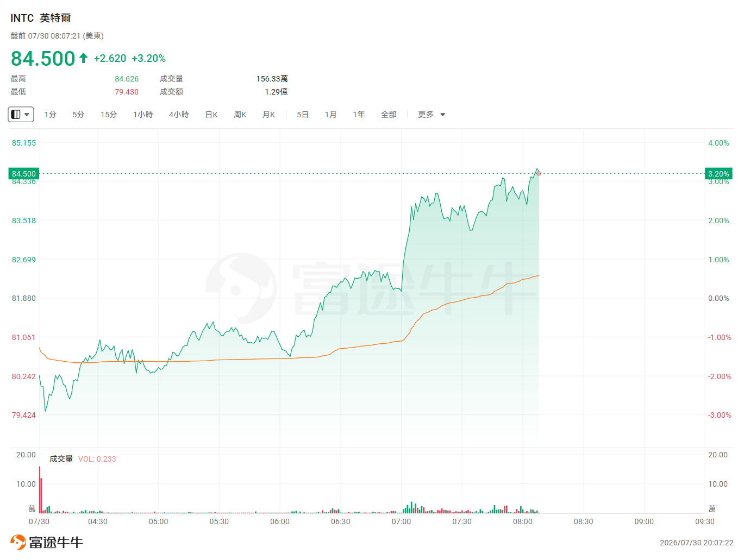Image resolution: width=744 pixels, height=560 pixels.
Task: Select the 1分 timeframe tab
Action: click(x=51, y=115)
